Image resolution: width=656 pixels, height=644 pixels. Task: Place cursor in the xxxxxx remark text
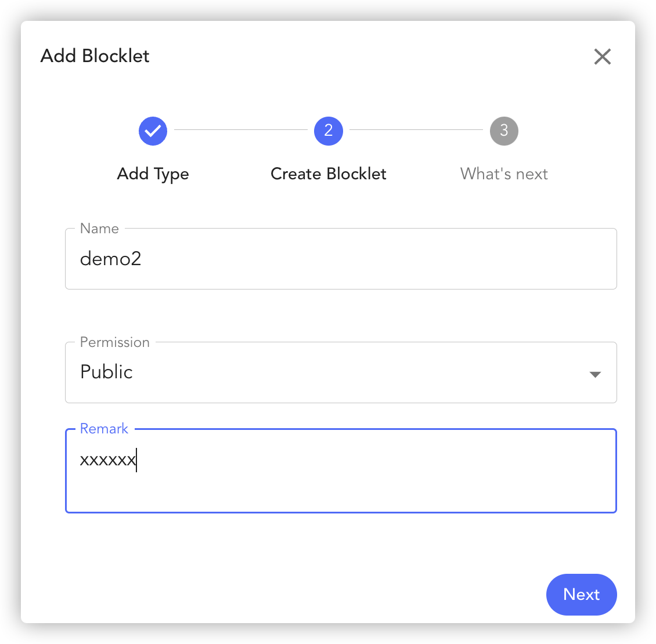108,461
